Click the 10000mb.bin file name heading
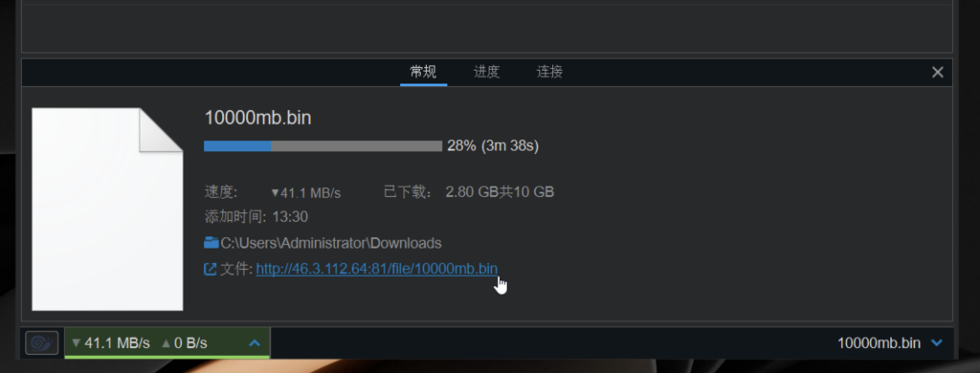 pyautogui.click(x=257, y=118)
